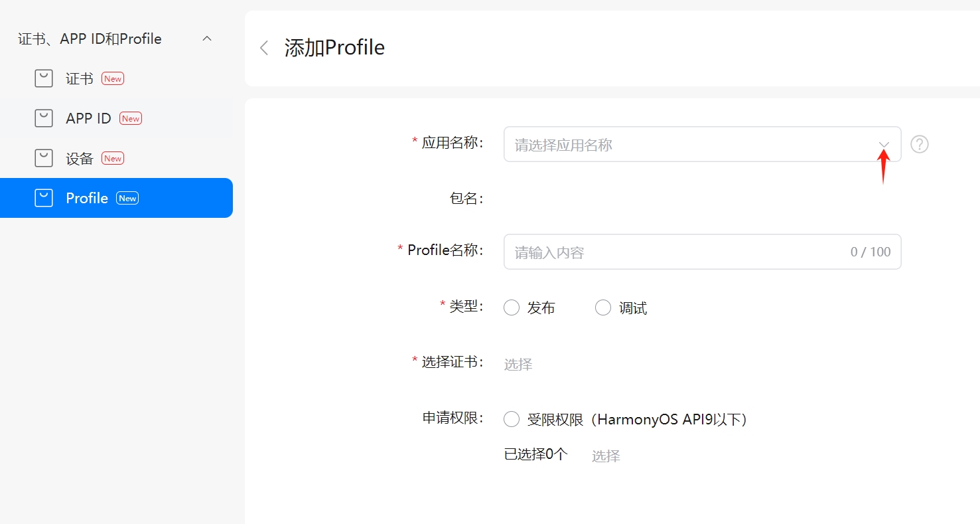Click the bag icon beside 证书
The image size is (980, 524).
(x=44, y=79)
